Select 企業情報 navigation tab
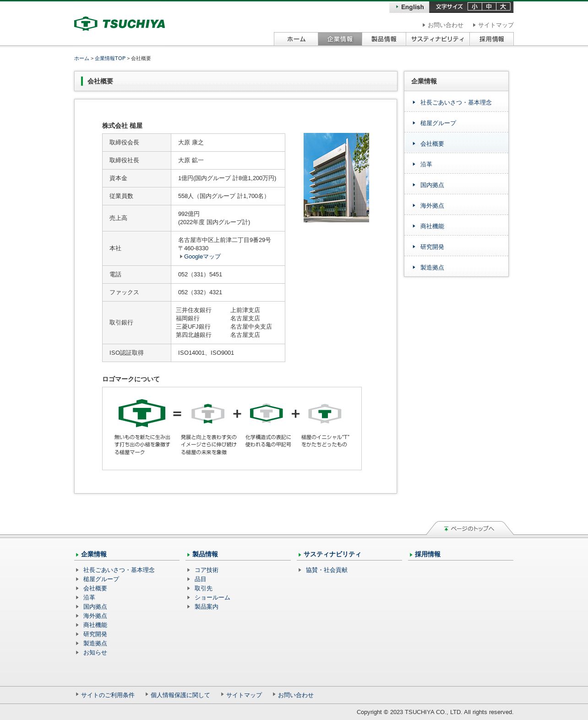The image size is (588, 720). click(340, 39)
